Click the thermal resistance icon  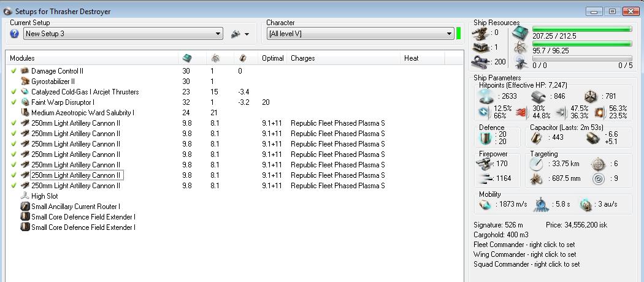point(521,112)
